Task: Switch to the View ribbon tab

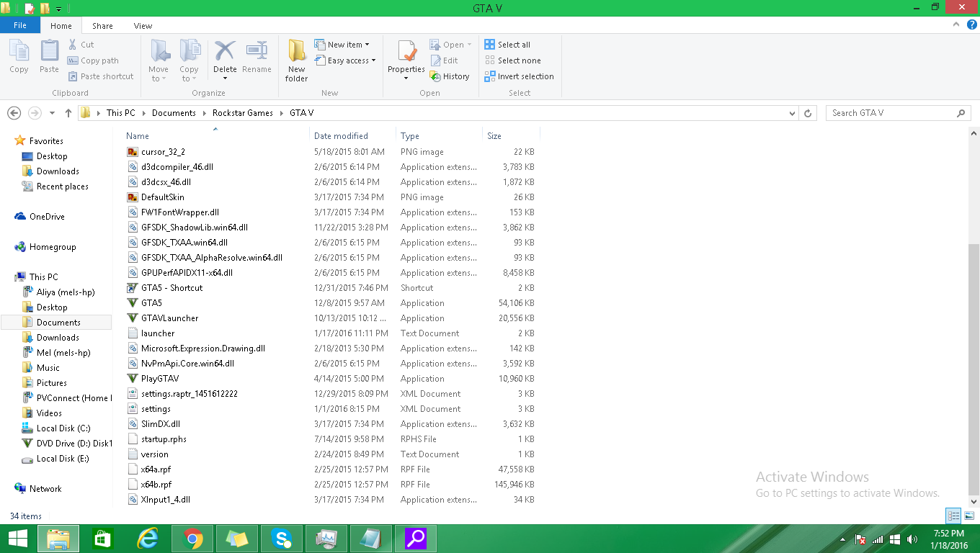Action: (143, 26)
